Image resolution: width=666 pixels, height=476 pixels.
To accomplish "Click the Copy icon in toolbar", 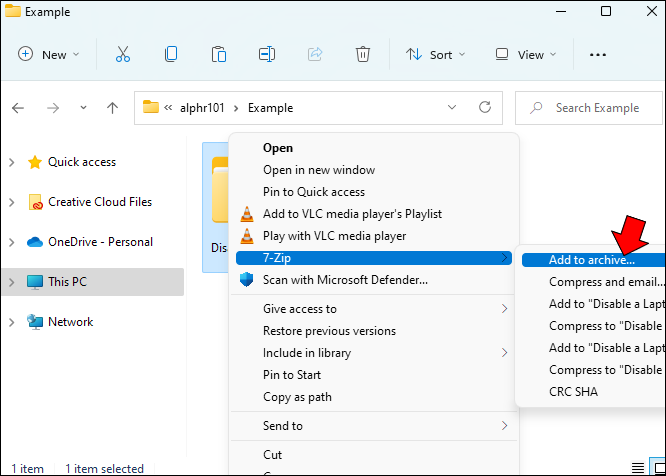I will (171, 55).
